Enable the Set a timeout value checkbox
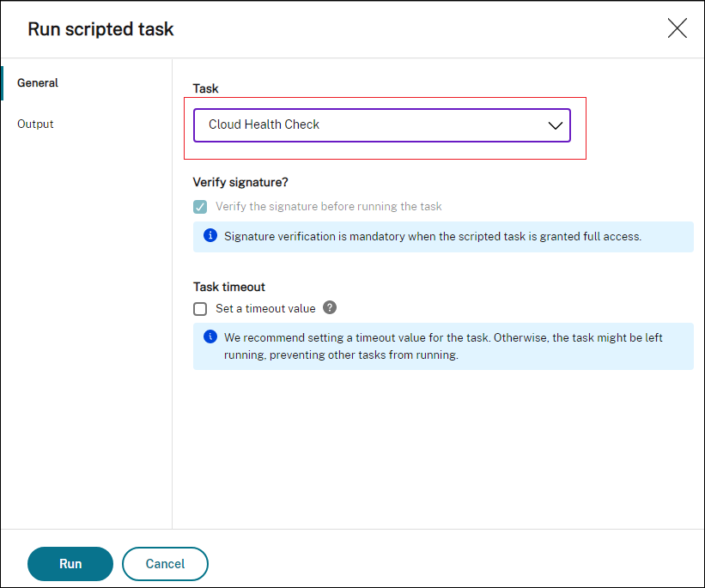This screenshot has width=705, height=588. point(200,309)
